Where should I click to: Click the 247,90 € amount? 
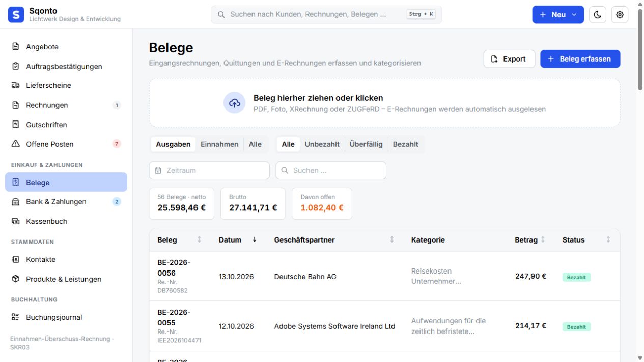pos(530,277)
